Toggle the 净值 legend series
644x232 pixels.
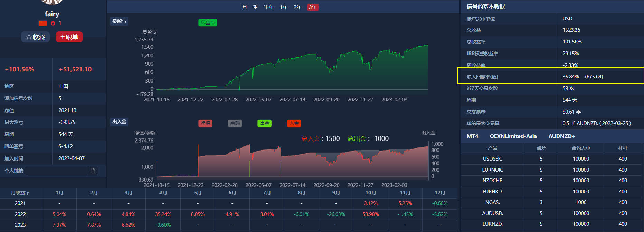pyautogui.click(x=206, y=123)
